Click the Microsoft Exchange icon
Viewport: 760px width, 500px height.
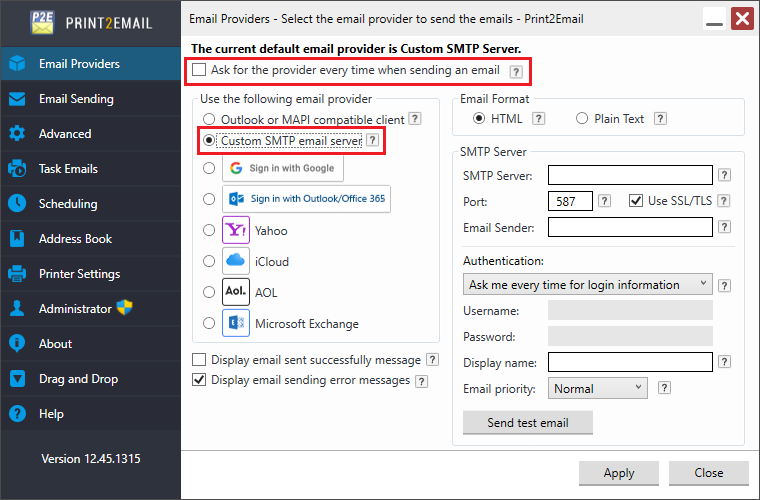[x=236, y=324]
